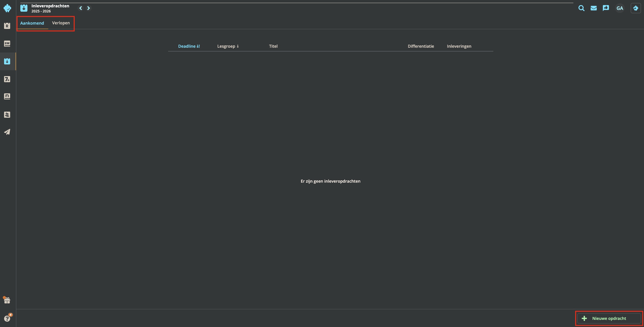Open the help question mark icon
Image resolution: width=644 pixels, height=327 pixels.
coord(7,318)
